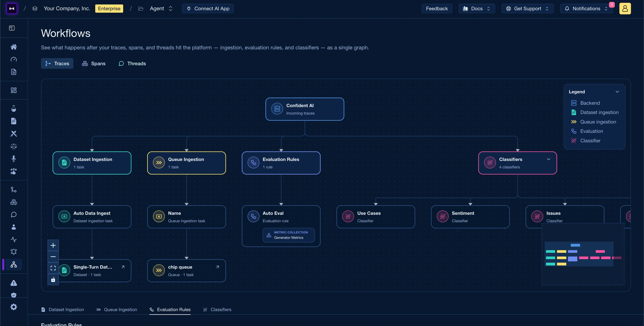The image size is (644, 326).
Task: Click the graph minimap overview
Action: (583, 254)
